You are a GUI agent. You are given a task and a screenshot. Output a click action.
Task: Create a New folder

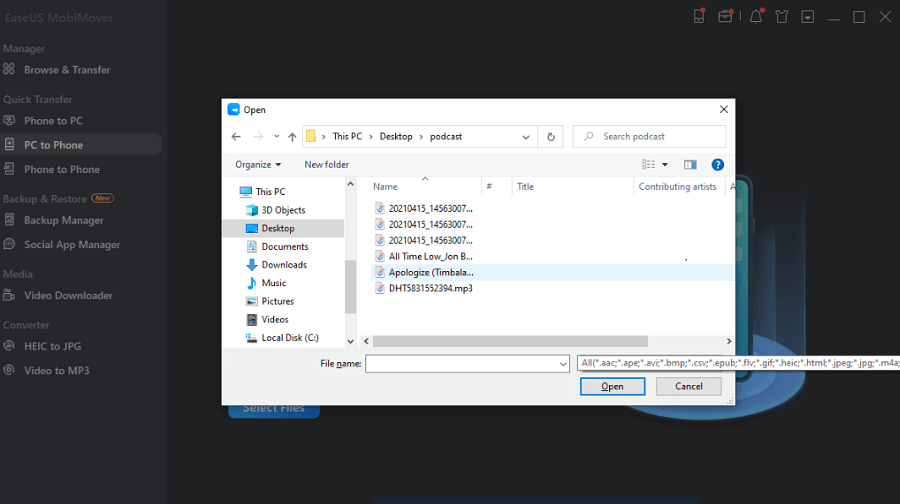(x=327, y=165)
